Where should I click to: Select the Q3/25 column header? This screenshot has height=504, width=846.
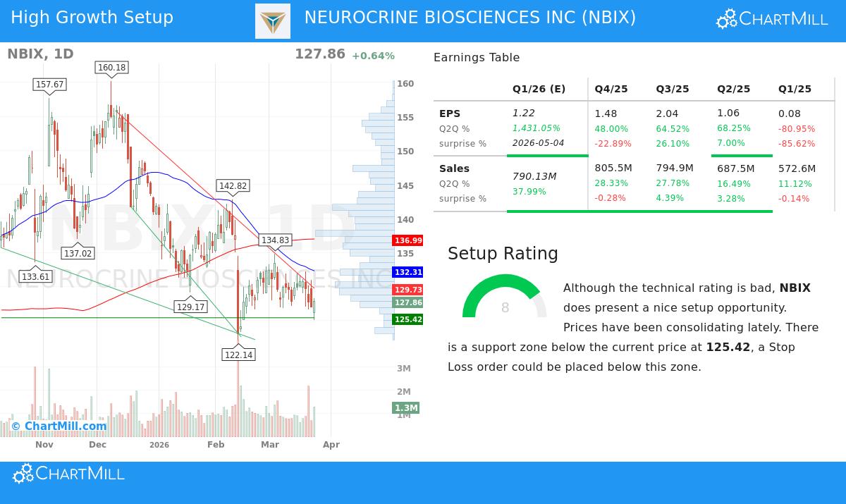[673, 89]
